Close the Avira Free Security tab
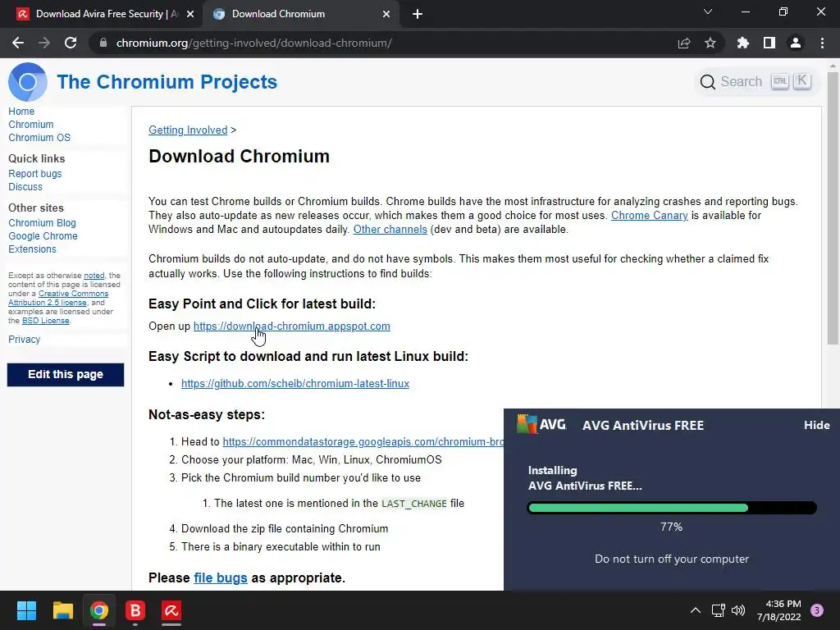840x630 pixels. [x=190, y=14]
